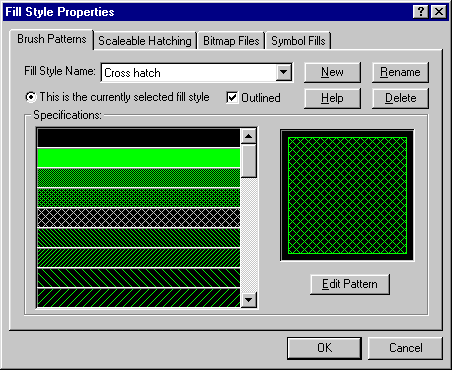Choose the dense green crosshatch pattern row

(x=139, y=198)
